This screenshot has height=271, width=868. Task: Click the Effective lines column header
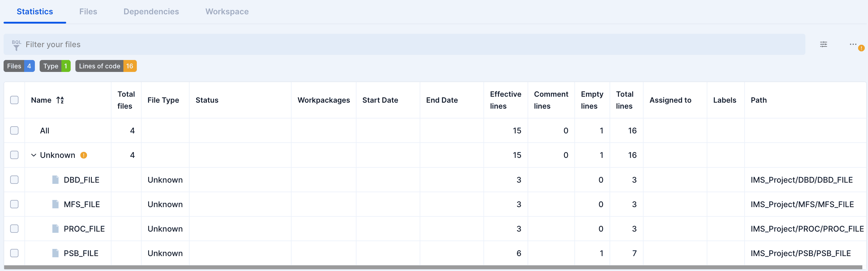[x=506, y=100]
